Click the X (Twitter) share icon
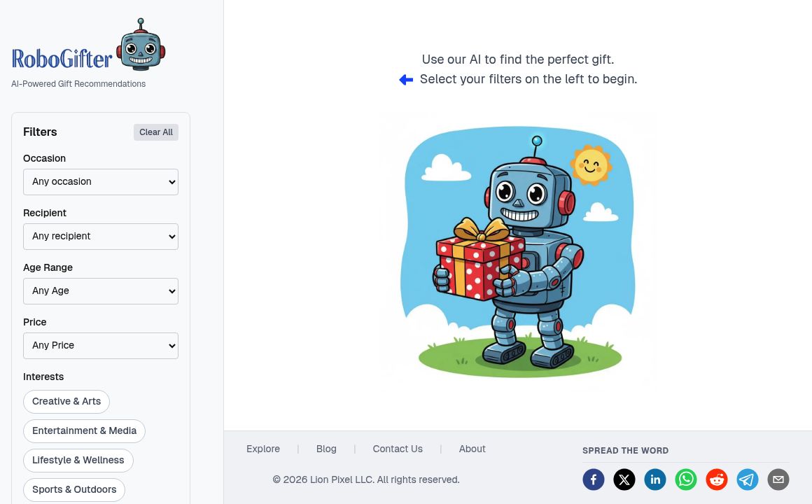This screenshot has height=504, width=812. pyautogui.click(x=624, y=479)
